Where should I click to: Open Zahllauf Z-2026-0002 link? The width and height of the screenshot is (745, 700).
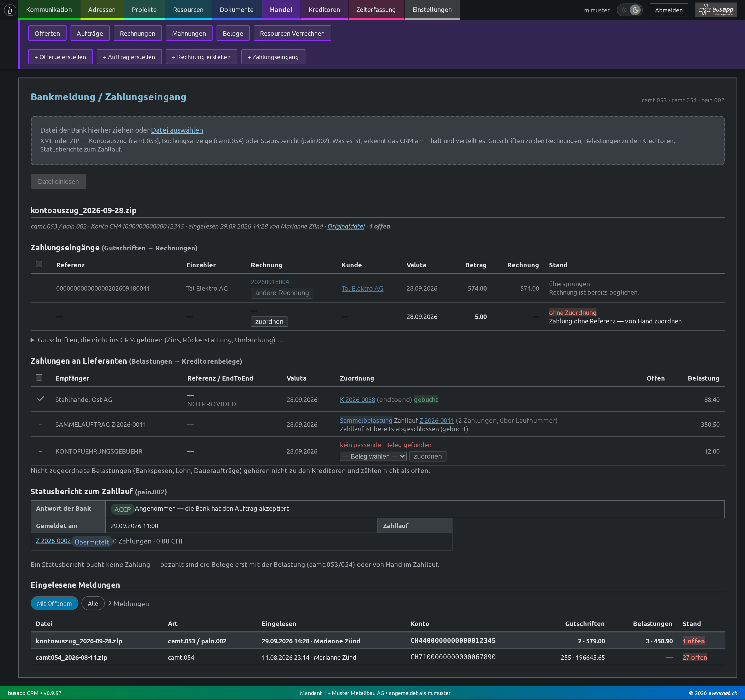53,541
